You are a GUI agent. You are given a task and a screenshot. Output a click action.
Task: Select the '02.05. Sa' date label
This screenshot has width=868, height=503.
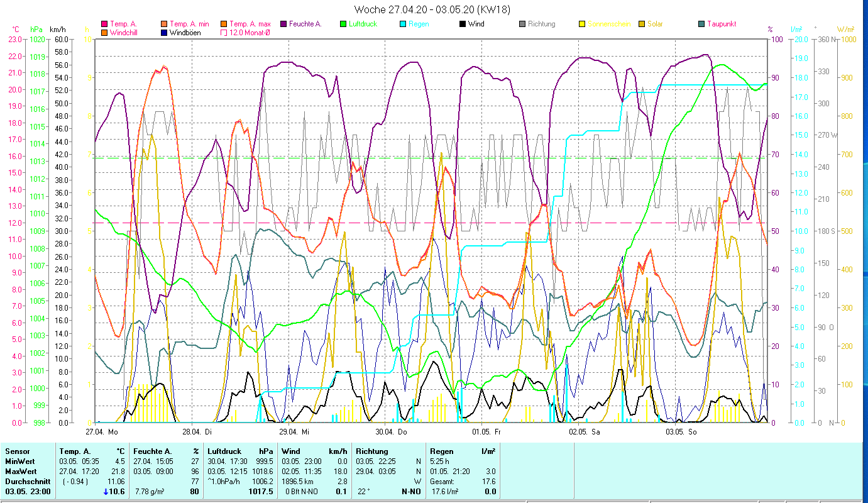point(584,432)
